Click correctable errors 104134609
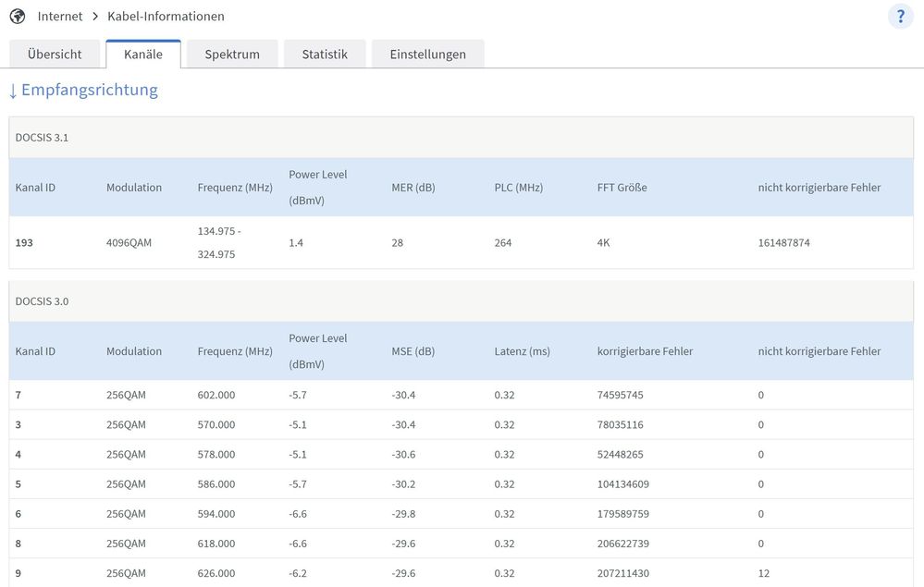This screenshot has width=924, height=587. [x=622, y=484]
